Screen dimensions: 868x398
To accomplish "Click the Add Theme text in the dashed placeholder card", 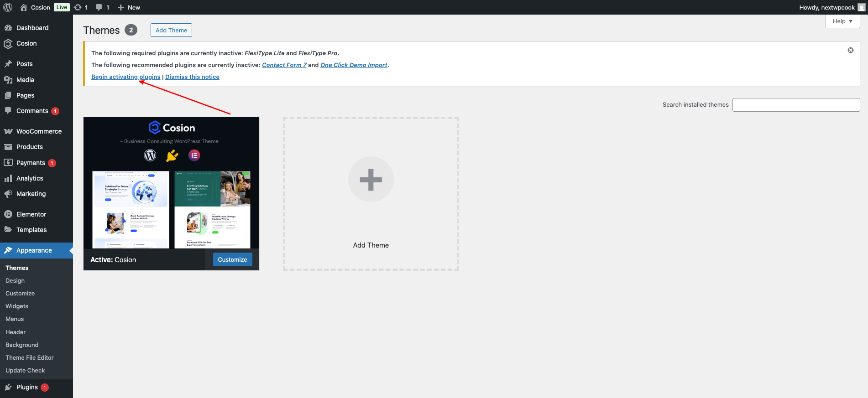I will tap(371, 245).
